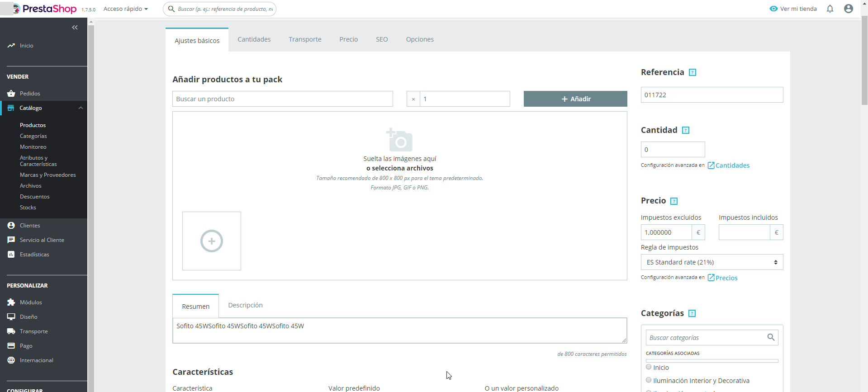
Task: Click the Estadísticas chart icon
Action: tap(11, 255)
